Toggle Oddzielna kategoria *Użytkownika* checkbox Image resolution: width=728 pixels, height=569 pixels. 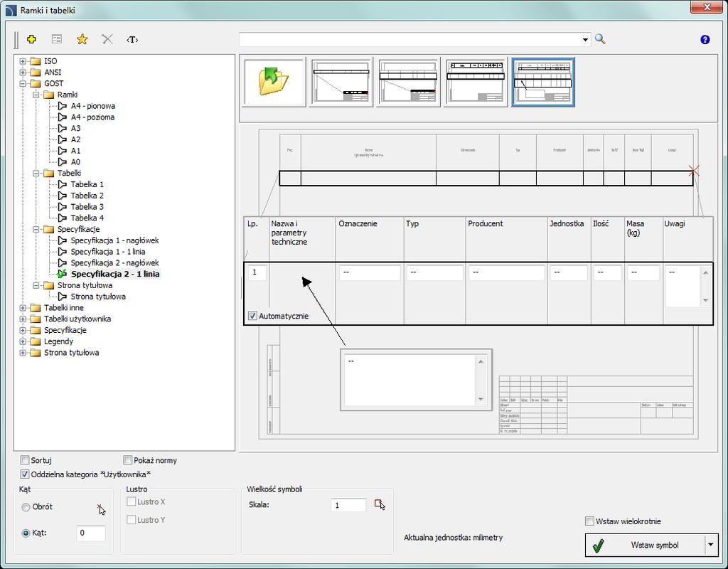click(x=25, y=474)
